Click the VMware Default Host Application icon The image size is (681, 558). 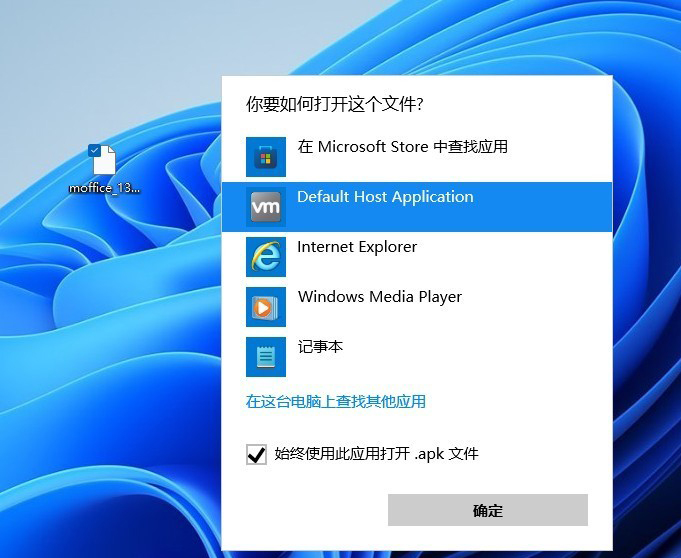[x=266, y=207]
